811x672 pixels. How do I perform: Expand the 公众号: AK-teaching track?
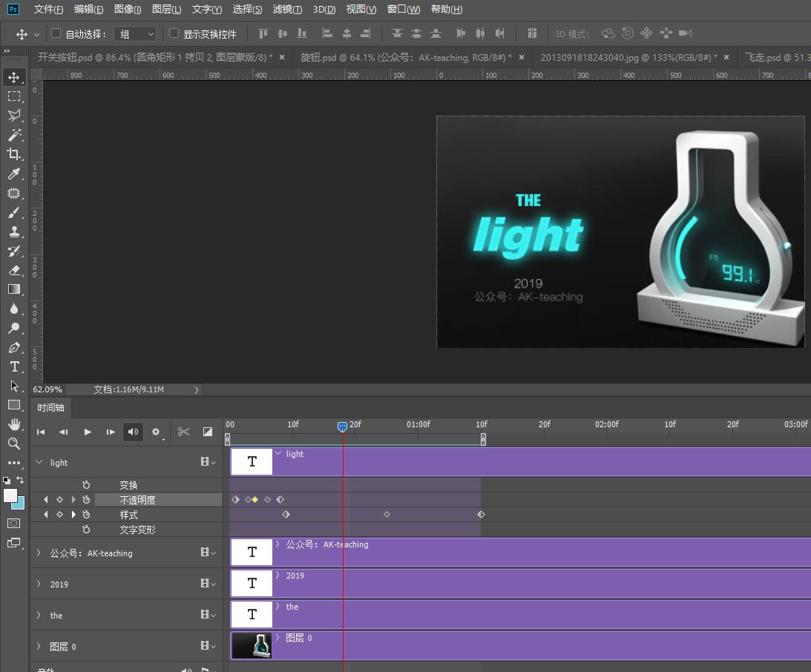[x=39, y=553]
